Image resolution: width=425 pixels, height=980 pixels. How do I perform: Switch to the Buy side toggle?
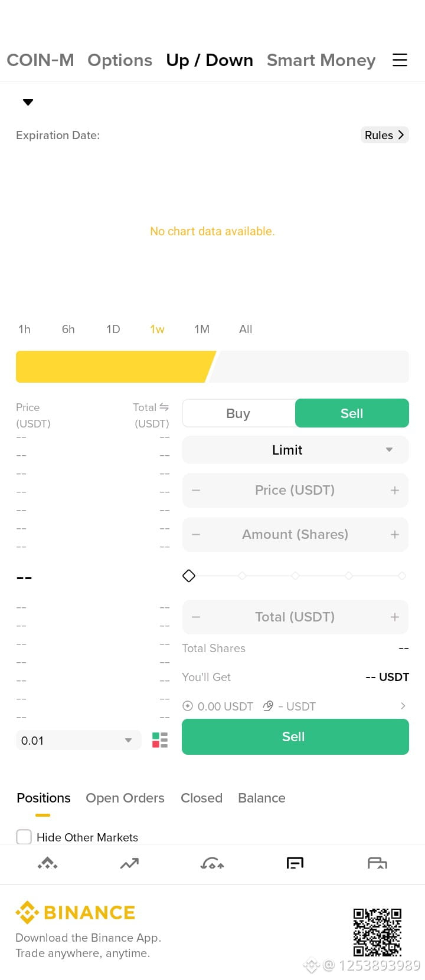click(x=238, y=413)
